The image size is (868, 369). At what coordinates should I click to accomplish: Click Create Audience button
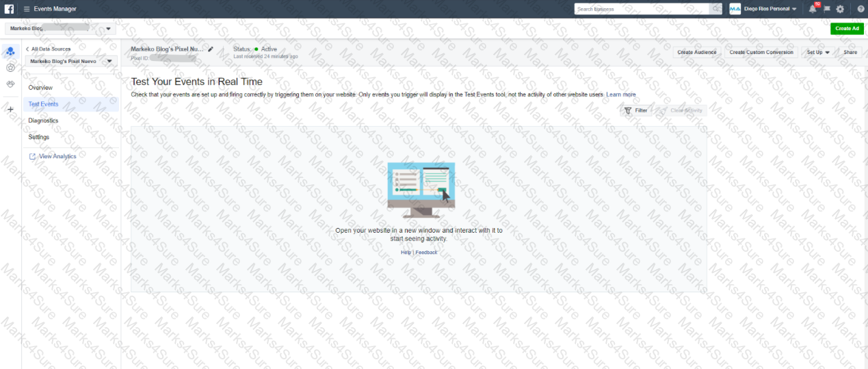[x=697, y=52]
